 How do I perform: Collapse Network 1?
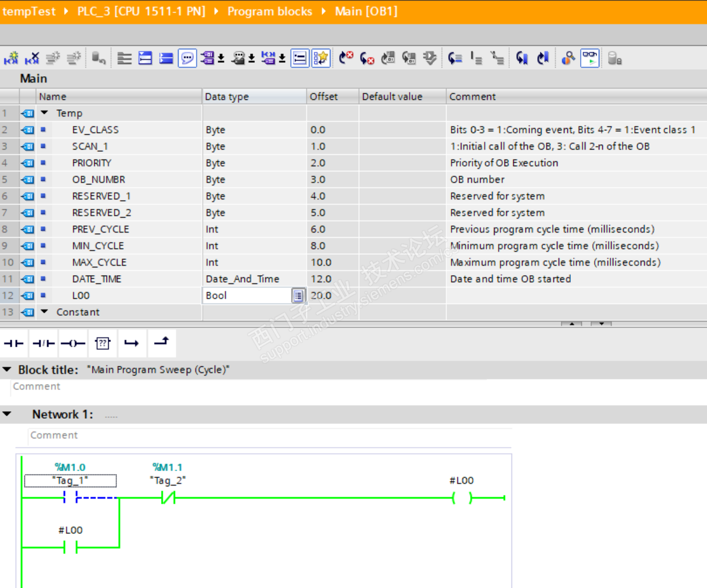[7, 414]
